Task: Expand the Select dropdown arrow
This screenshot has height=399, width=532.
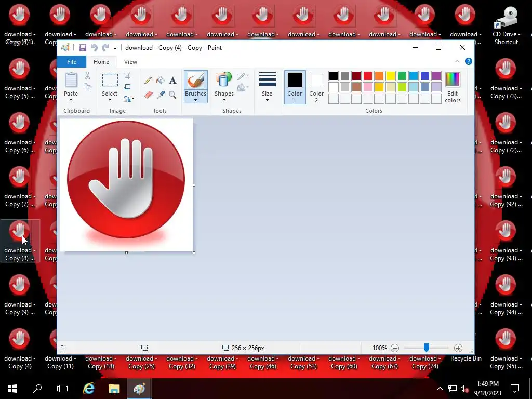Action: click(110, 100)
